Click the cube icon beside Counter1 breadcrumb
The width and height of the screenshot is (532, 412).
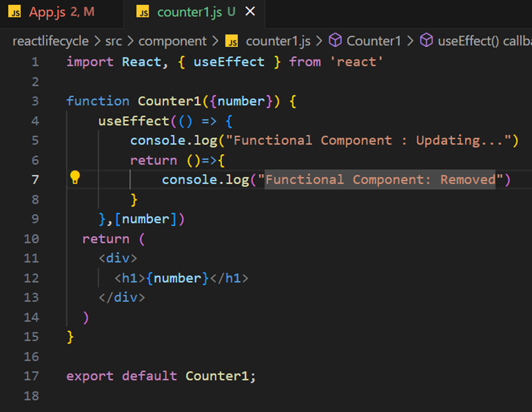point(335,40)
